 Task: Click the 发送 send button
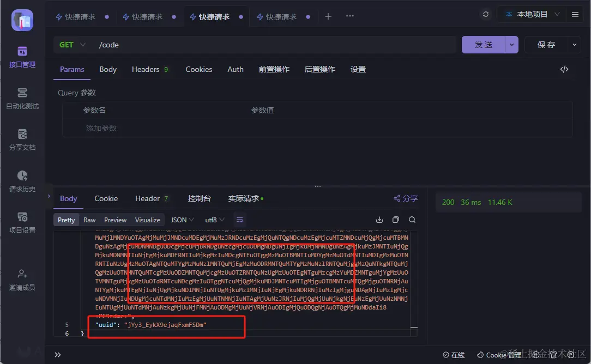coord(483,45)
